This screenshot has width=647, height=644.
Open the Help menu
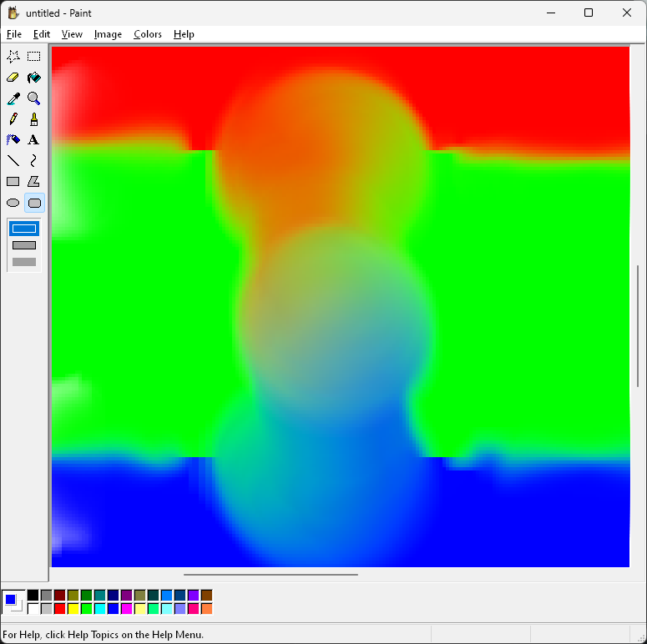tap(184, 34)
